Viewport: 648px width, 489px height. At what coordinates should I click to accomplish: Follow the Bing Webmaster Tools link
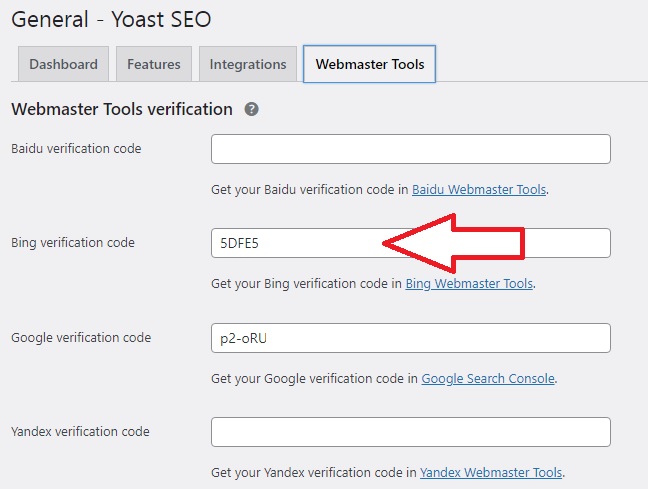coord(469,284)
